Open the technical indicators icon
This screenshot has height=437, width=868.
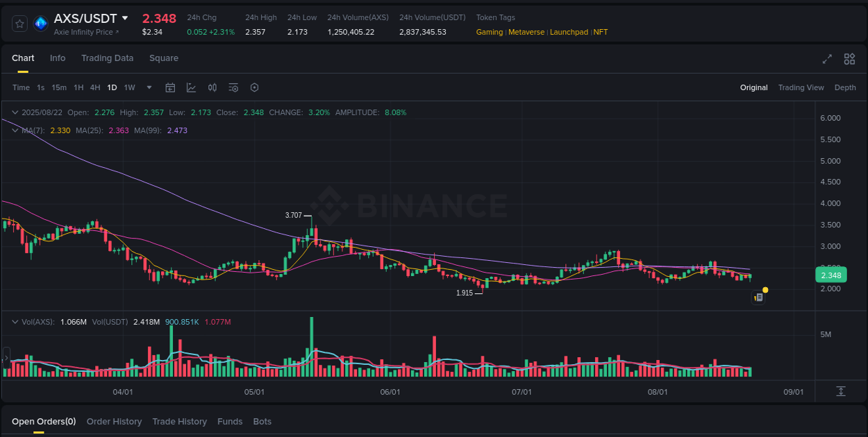click(x=190, y=87)
